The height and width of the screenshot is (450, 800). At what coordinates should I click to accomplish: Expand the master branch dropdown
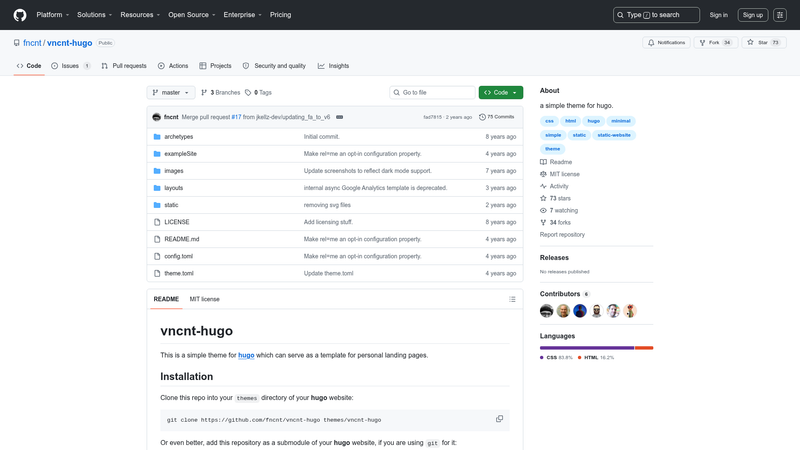pos(171,92)
